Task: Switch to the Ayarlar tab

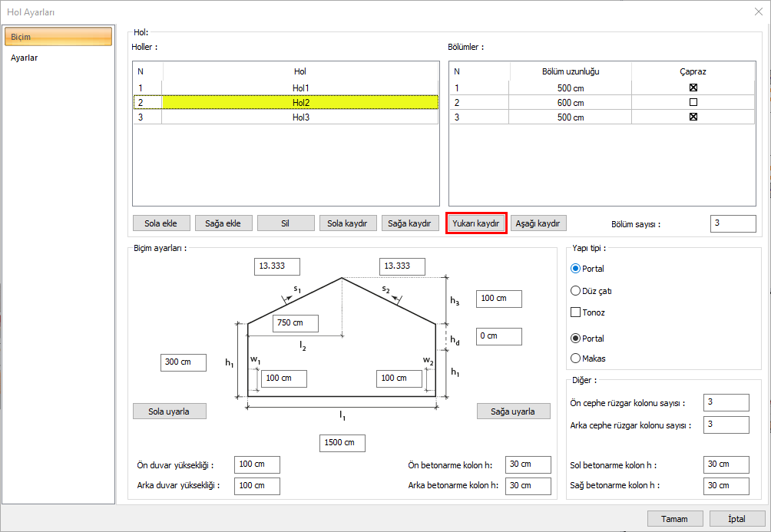Action: tap(25, 58)
